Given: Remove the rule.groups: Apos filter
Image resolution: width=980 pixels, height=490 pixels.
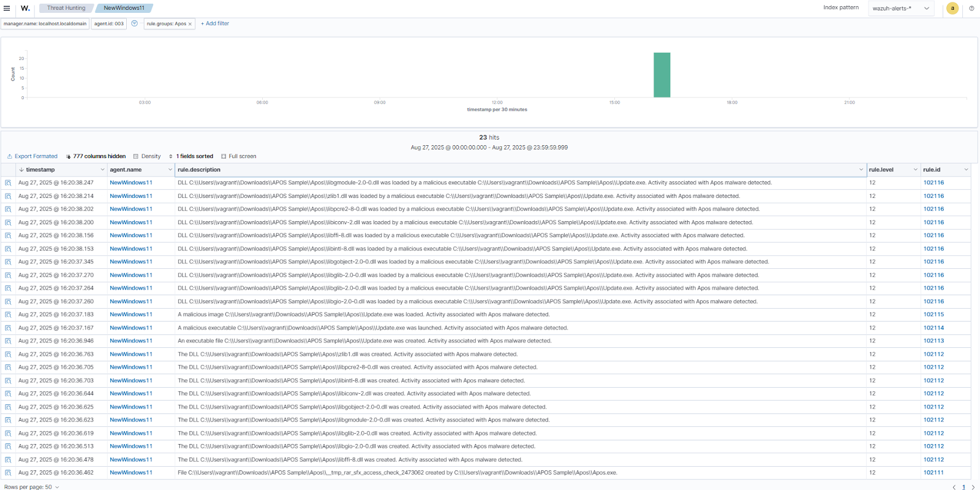Looking at the screenshot, I should coord(190,24).
